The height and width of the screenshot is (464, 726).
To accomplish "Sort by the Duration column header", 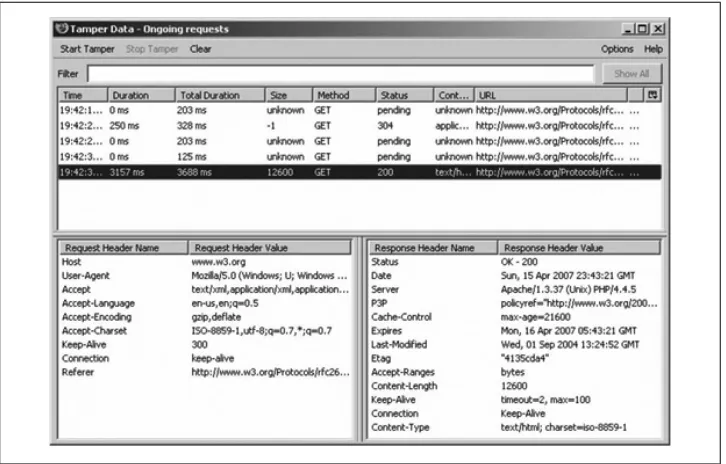I will point(141,95).
